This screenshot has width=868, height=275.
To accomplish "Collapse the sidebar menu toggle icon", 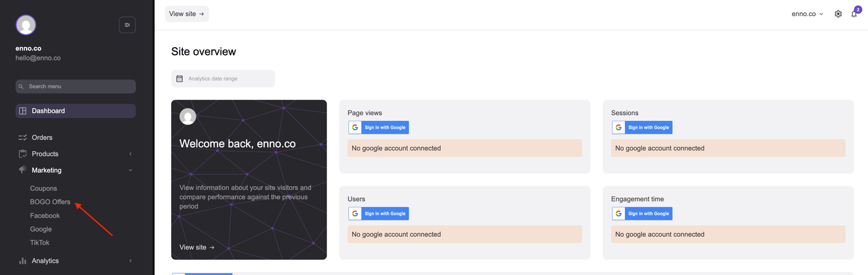I will [x=127, y=25].
